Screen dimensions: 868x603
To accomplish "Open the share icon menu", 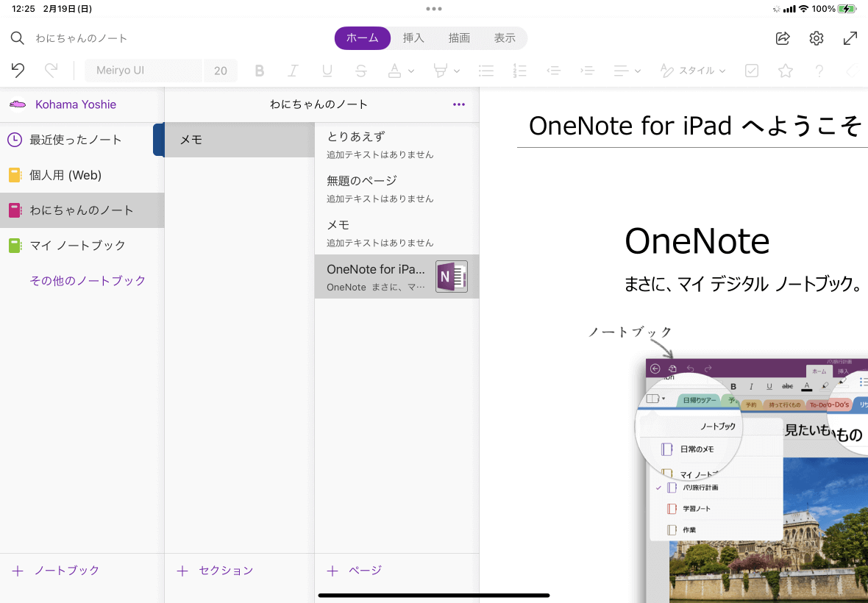I will (x=783, y=38).
